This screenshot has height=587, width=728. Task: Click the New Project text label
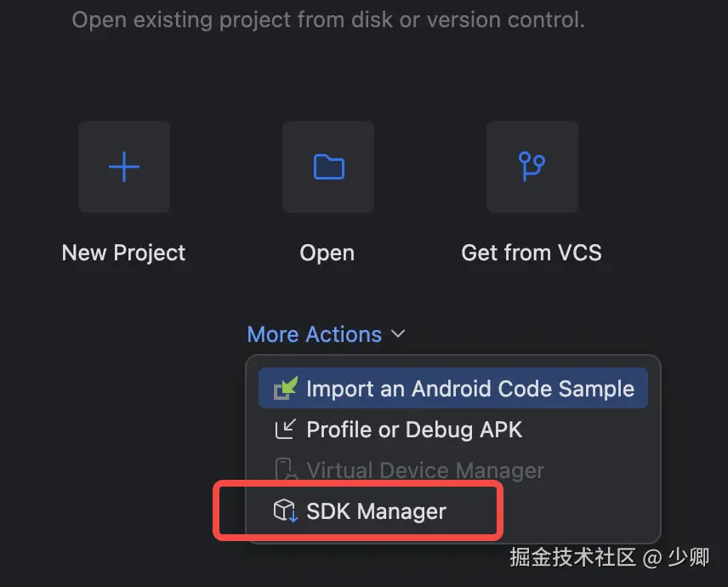[x=124, y=253]
